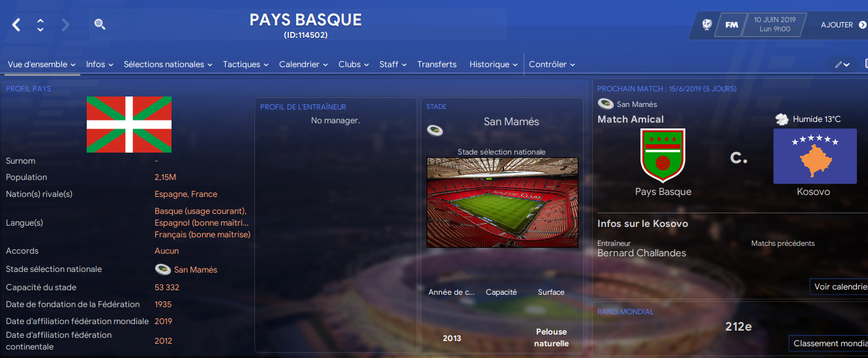Click the FM logo icon

[731, 25]
